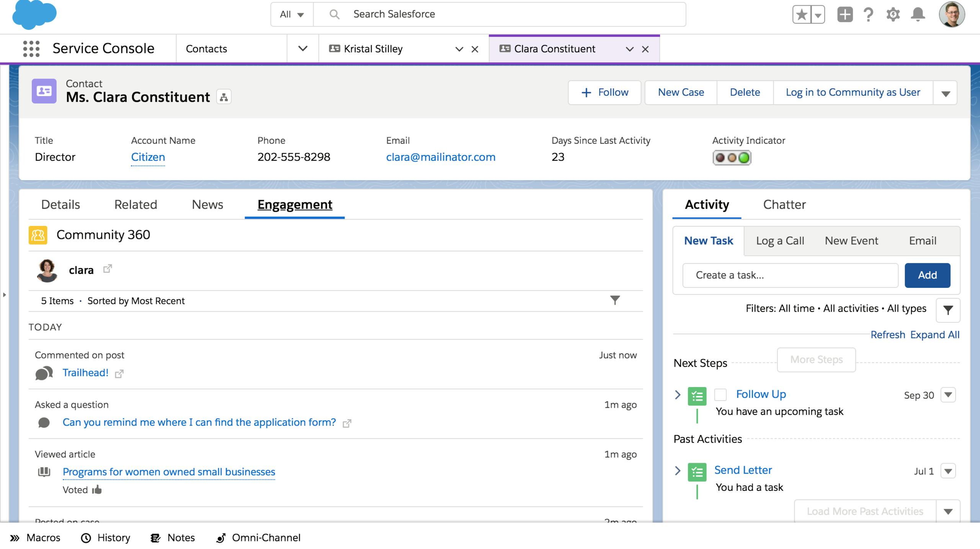980x549 pixels.
Task: Click the search magnifier icon
Action: coord(334,14)
